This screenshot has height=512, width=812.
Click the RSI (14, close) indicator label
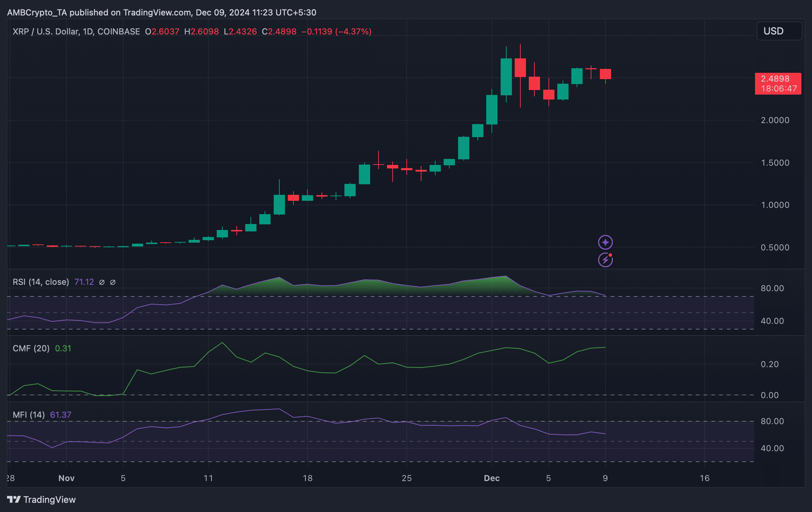(41, 282)
